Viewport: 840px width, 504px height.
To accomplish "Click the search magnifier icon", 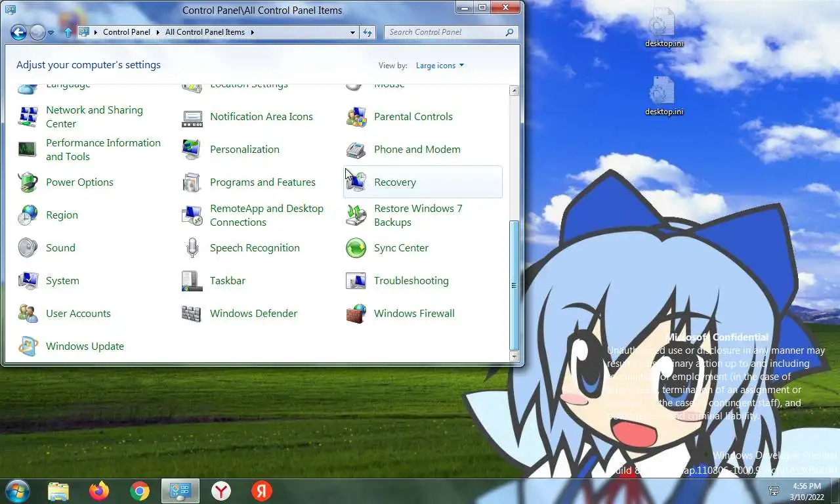I will click(x=509, y=32).
